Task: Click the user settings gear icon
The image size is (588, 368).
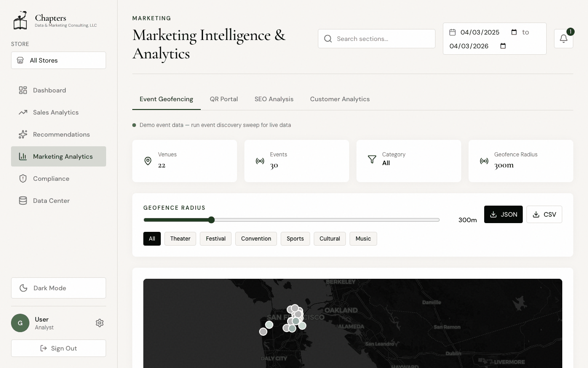Action: click(x=100, y=323)
